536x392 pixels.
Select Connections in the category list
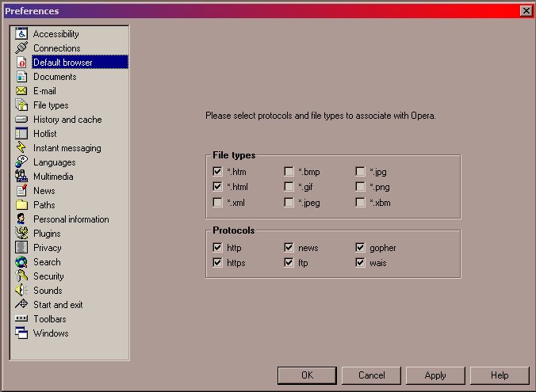(x=57, y=48)
